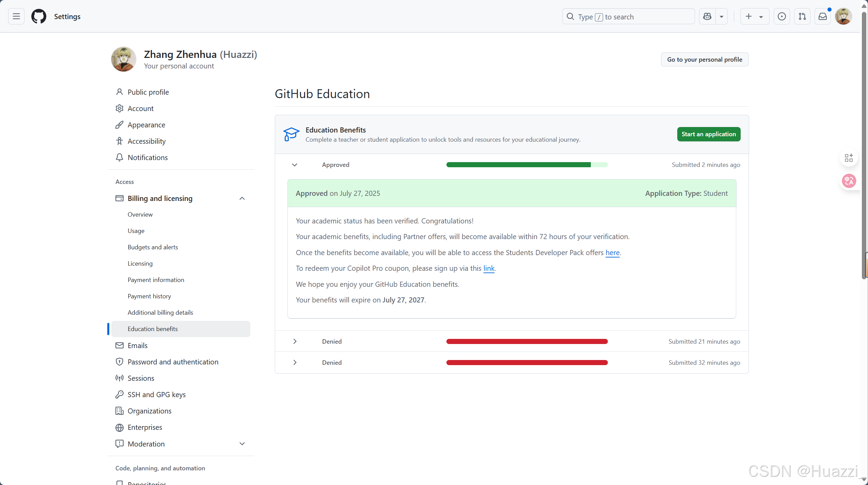The height and width of the screenshot is (485, 868).
Task: Click the Emails envelope icon
Action: (120, 345)
